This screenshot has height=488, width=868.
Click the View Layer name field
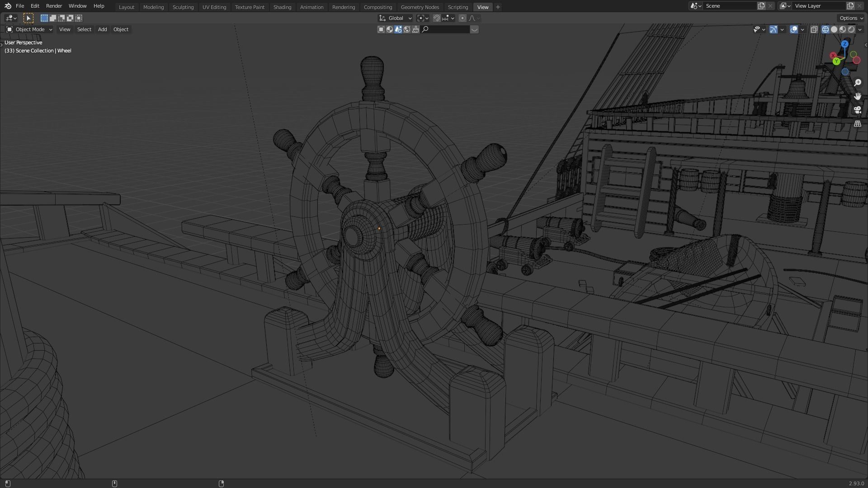coord(819,6)
